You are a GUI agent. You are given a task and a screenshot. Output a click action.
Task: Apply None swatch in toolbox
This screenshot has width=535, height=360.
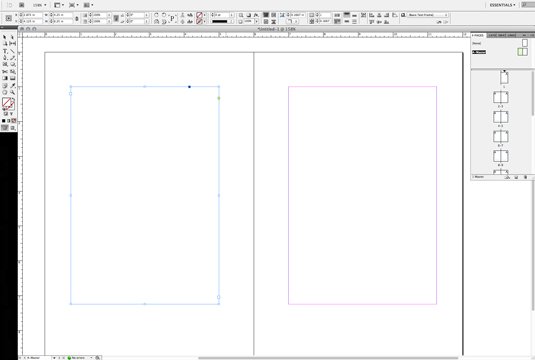tap(14, 121)
